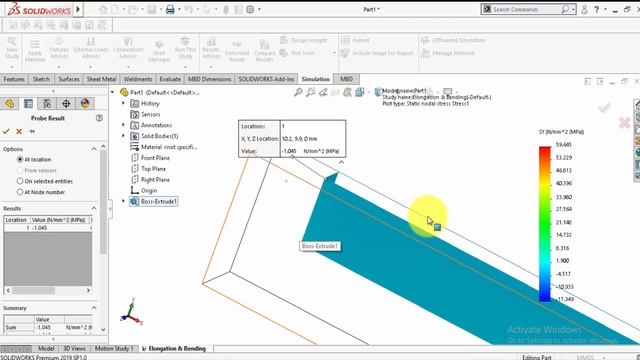Image resolution: width=640 pixels, height=360 pixels.
Task: Click the Probe Result panel vertical scrollbar
Action: point(103,238)
